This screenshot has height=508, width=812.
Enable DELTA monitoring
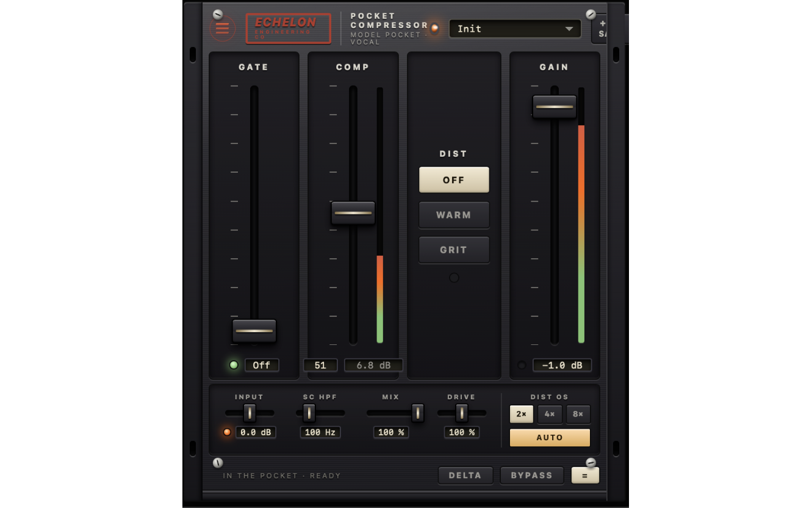point(465,476)
